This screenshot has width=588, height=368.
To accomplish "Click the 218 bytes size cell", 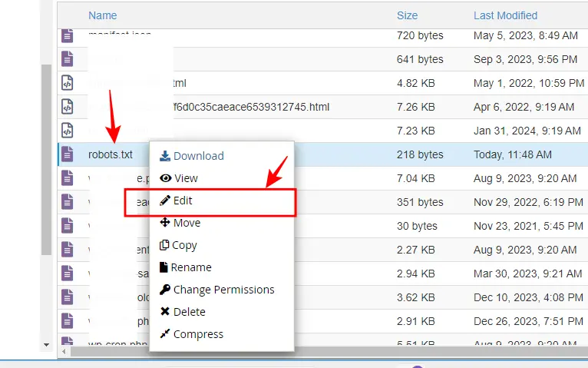I will coord(420,154).
